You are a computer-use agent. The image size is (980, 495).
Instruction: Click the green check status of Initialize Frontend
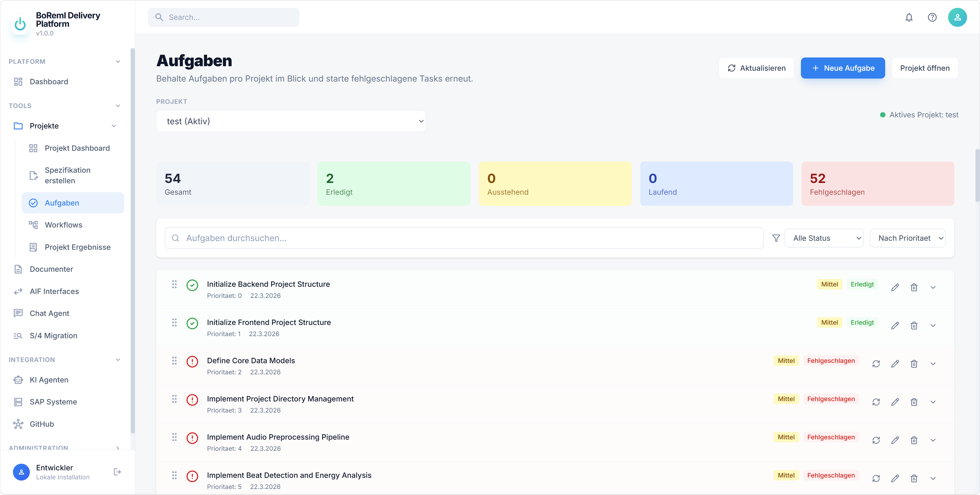[192, 323]
